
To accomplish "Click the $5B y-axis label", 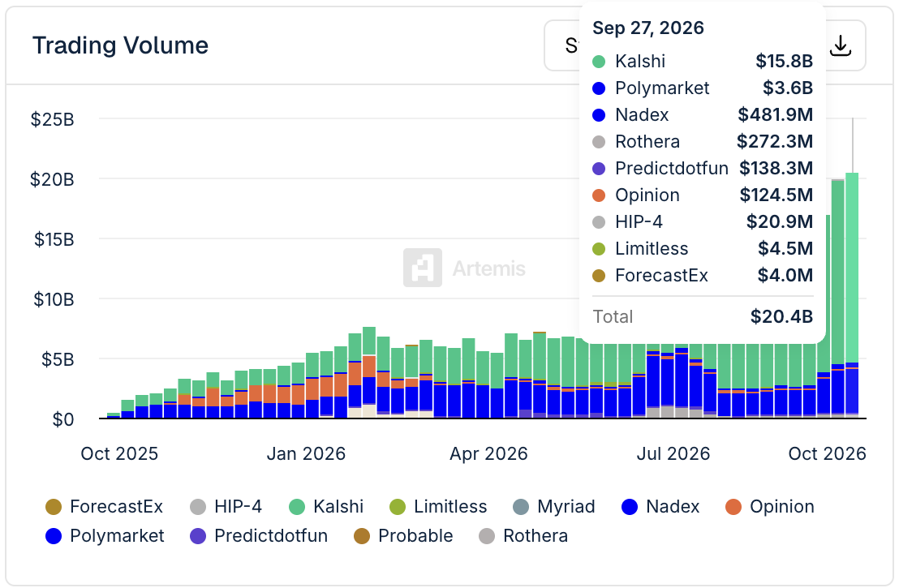I will coord(58,359).
